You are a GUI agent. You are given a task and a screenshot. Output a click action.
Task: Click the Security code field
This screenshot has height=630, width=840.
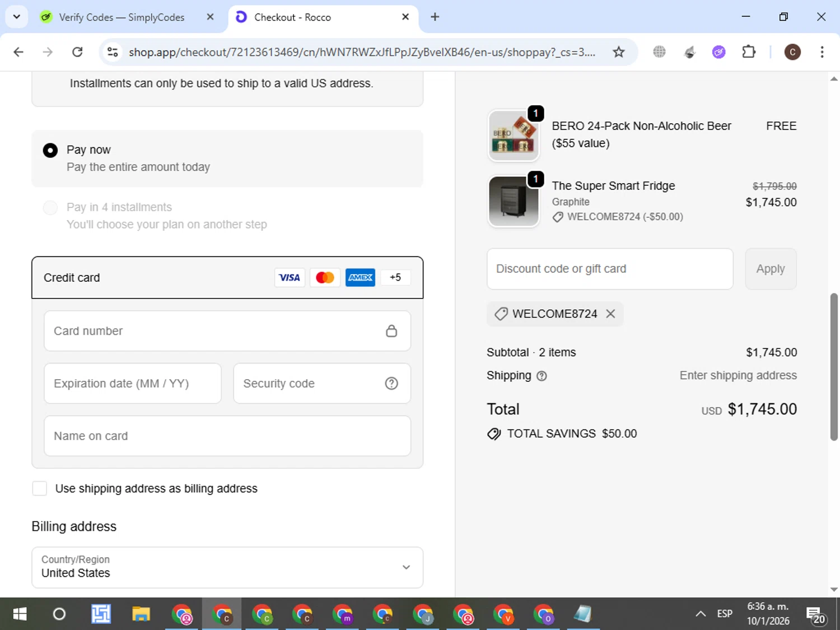tap(322, 384)
